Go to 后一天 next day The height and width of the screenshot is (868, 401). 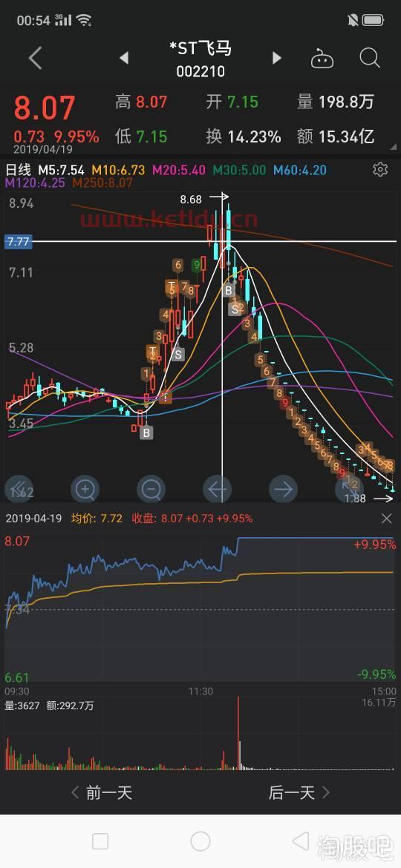299,793
